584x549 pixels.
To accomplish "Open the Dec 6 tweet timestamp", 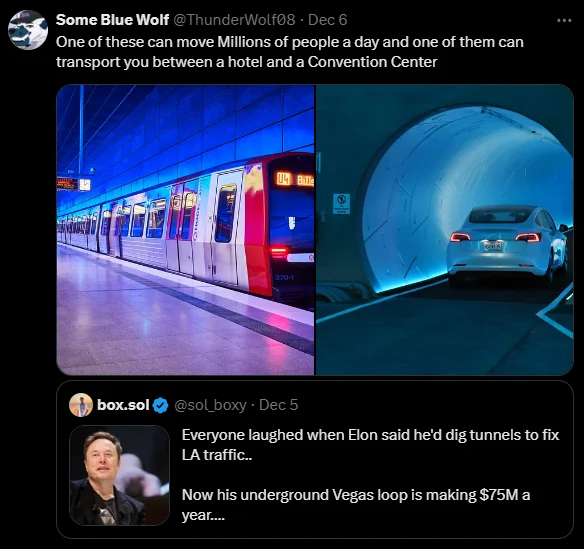I will point(328,20).
